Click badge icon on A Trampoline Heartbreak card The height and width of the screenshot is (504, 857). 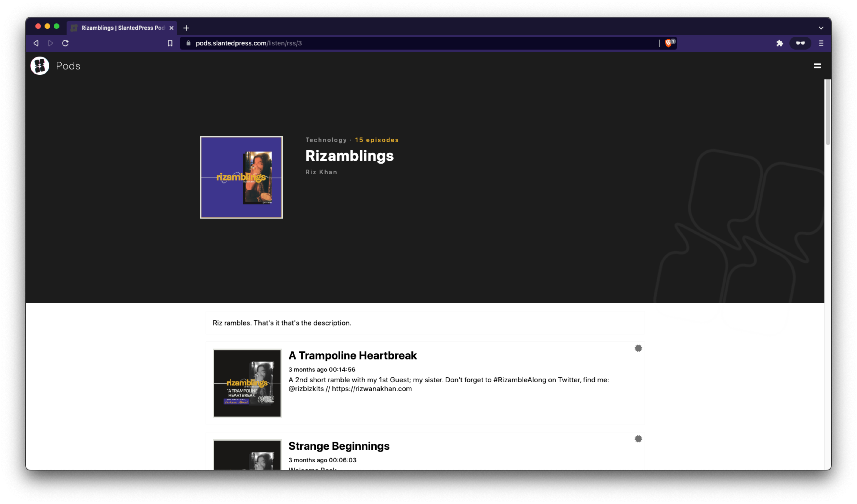coord(638,348)
